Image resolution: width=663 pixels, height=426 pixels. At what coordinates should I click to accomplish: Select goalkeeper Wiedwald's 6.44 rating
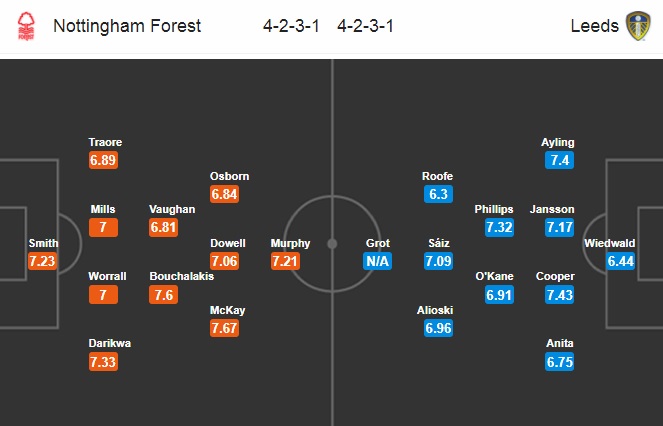point(620,261)
